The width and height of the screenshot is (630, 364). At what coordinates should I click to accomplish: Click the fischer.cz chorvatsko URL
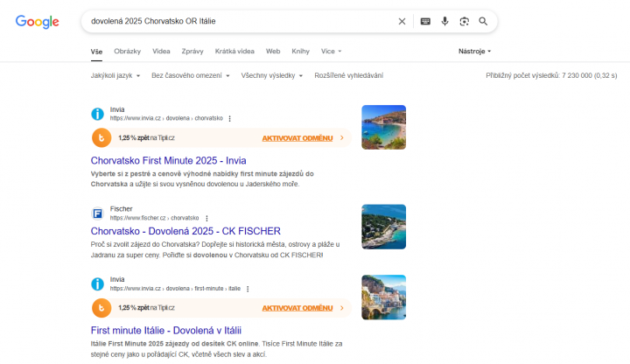[154, 218]
